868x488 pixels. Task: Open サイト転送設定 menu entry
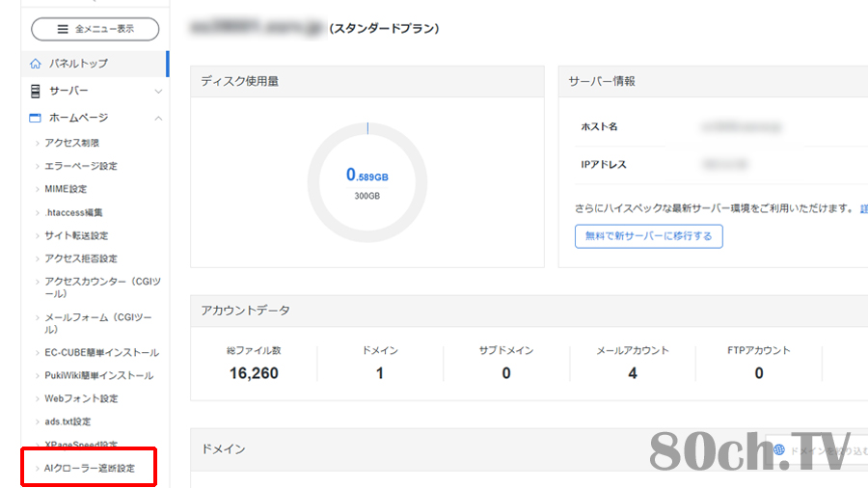(76, 235)
